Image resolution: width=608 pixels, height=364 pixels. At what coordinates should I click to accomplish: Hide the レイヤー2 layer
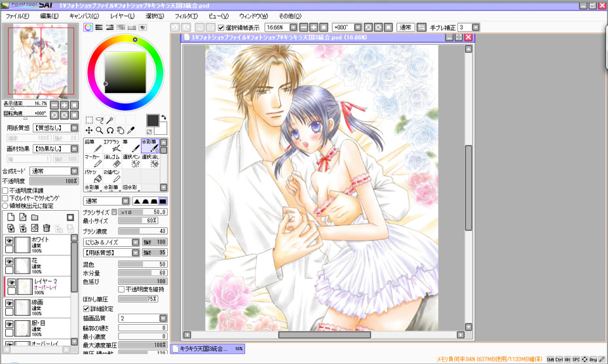pyautogui.click(x=11, y=282)
